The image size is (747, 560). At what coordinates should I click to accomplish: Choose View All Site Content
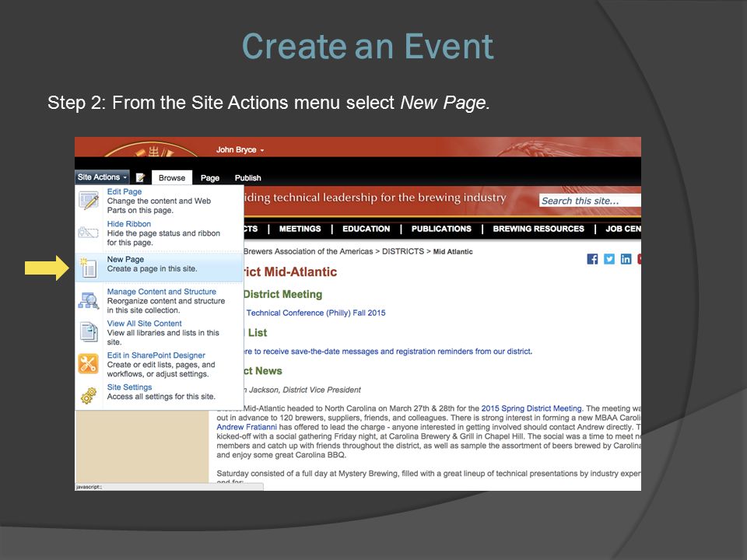[160, 332]
